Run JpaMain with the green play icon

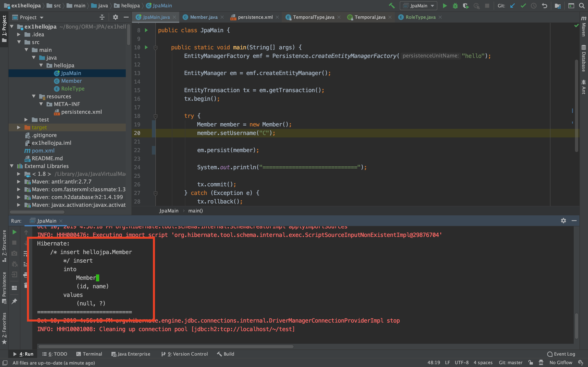coord(445,6)
